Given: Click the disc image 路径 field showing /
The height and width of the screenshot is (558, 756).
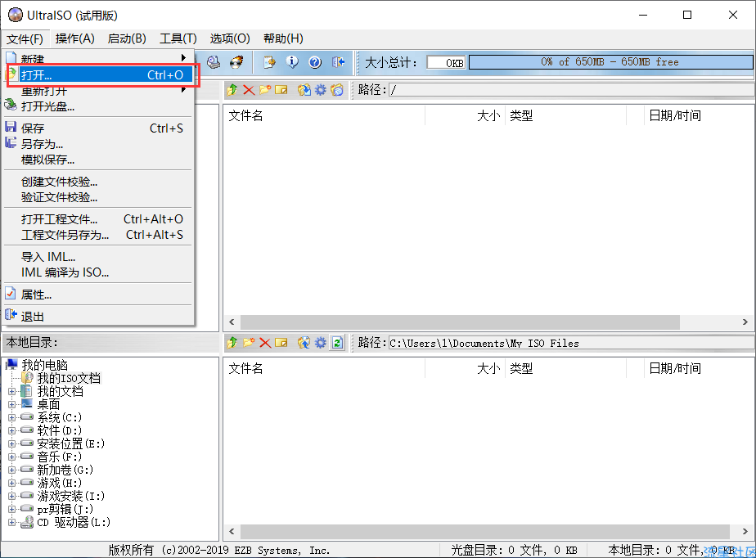Looking at the screenshot, I should point(571,90).
